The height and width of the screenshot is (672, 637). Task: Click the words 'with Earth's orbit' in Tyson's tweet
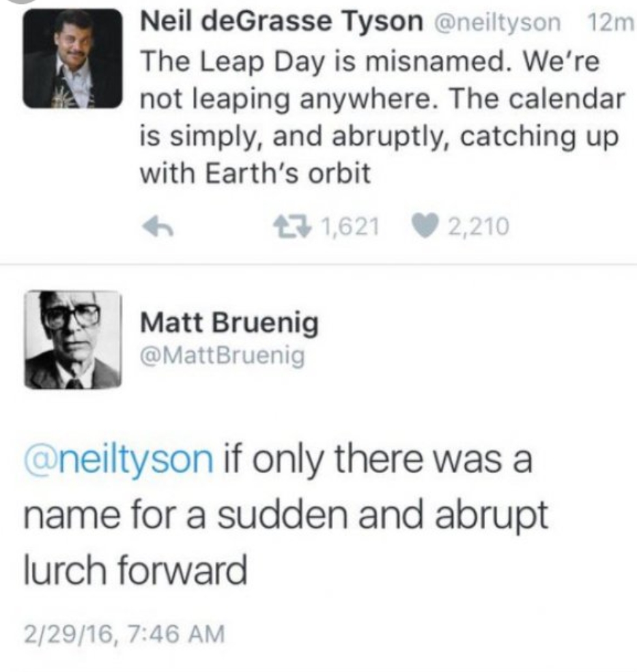tap(255, 173)
